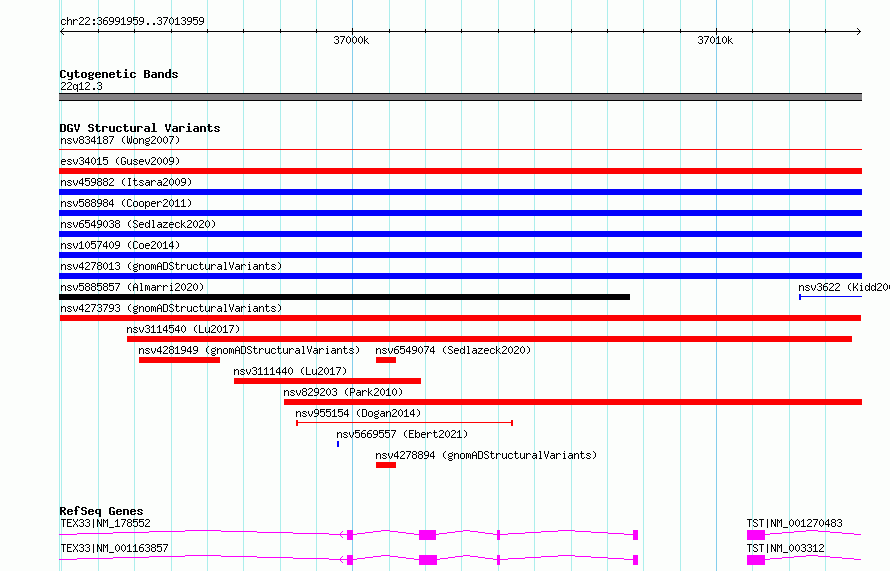Select the TST NM_001270483 exon box
Viewport: 890px width, 571px height.
[755, 535]
